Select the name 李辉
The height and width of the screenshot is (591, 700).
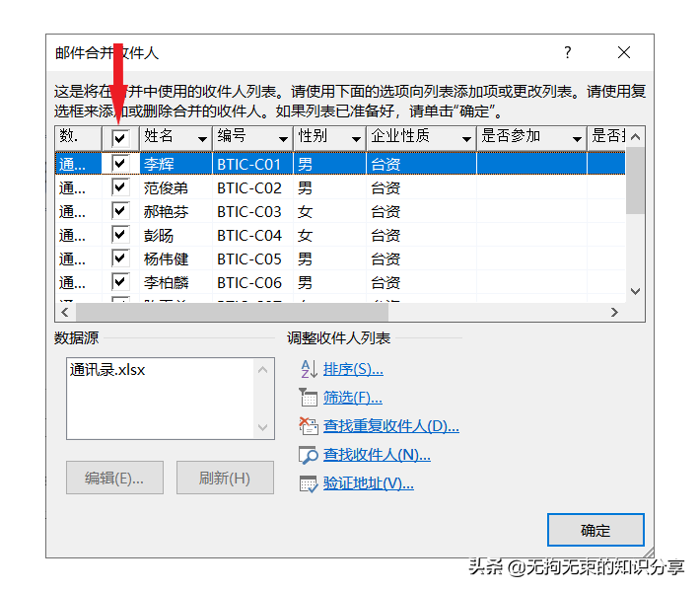click(x=159, y=165)
